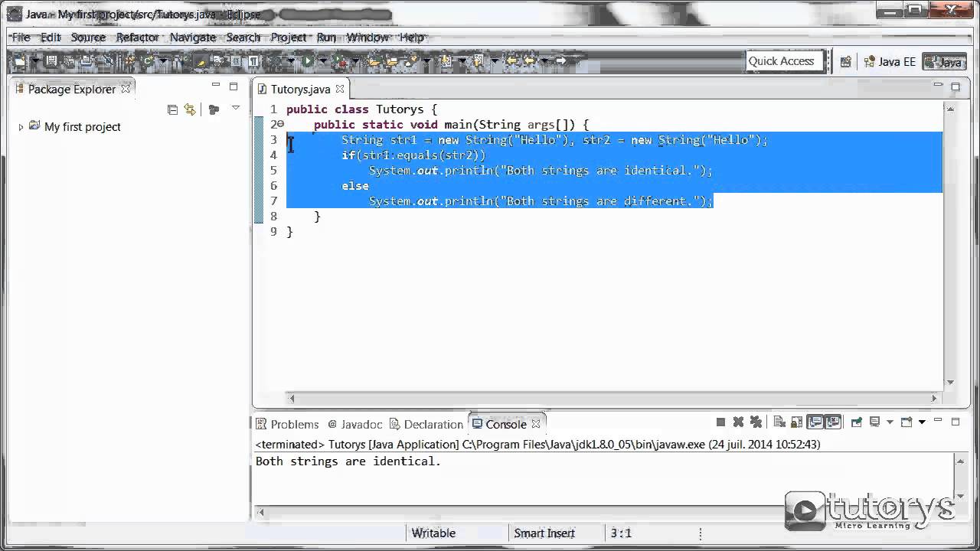Minimize the Console panel

point(938,420)
